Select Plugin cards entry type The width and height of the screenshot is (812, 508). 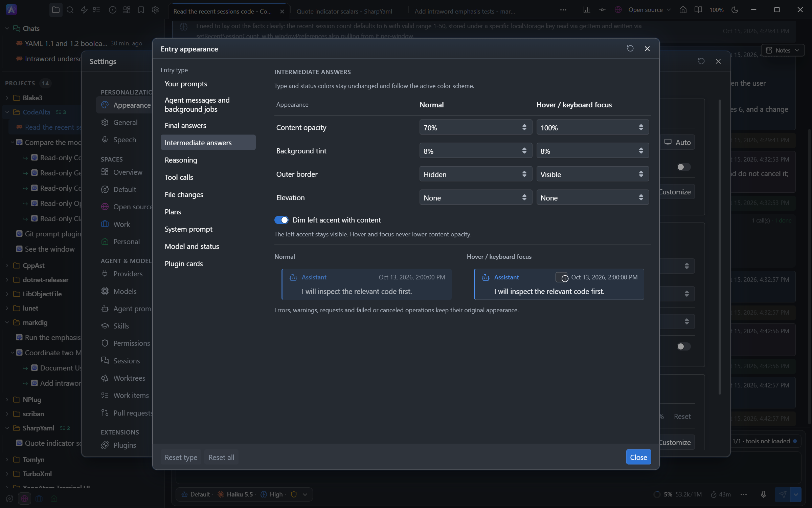tap(208, 263)
